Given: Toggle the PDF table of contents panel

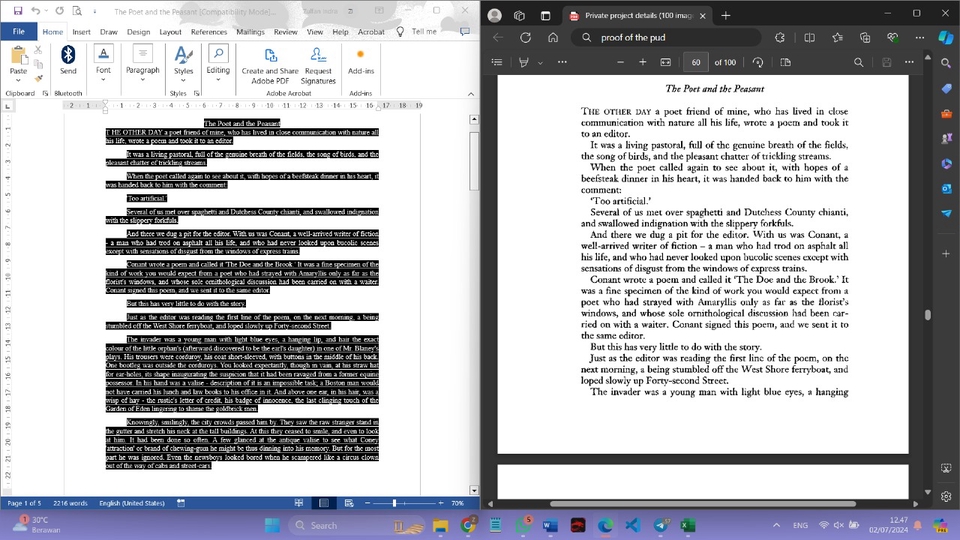Looking at the screenshot, I should click(497, 62).
